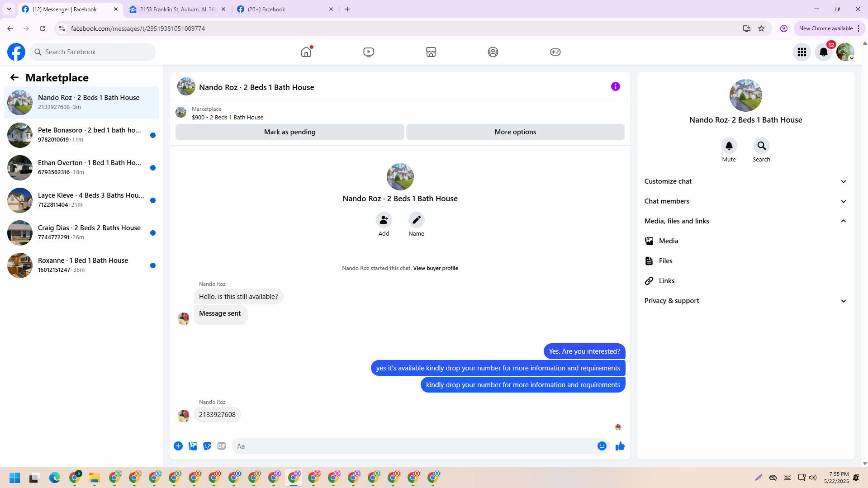
Task: Open the Marketplace storefront icon in top navigation
Action: (431, 52)
